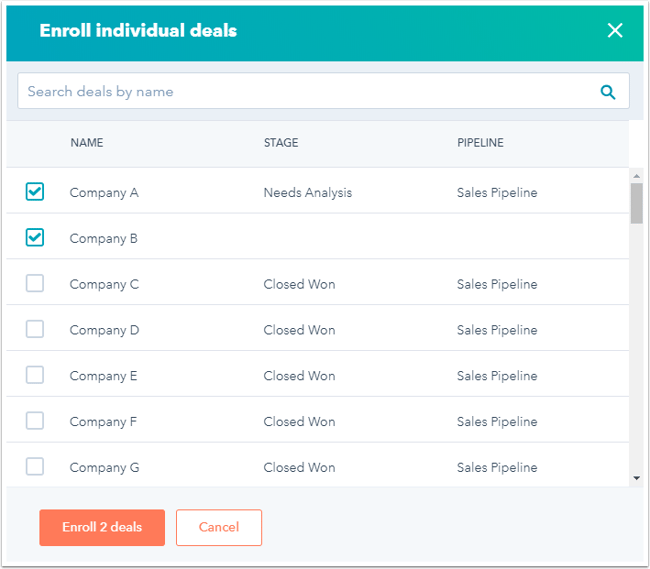Click the Enroll 2 deals button
The image size is (650, 569).
(102, 527)
